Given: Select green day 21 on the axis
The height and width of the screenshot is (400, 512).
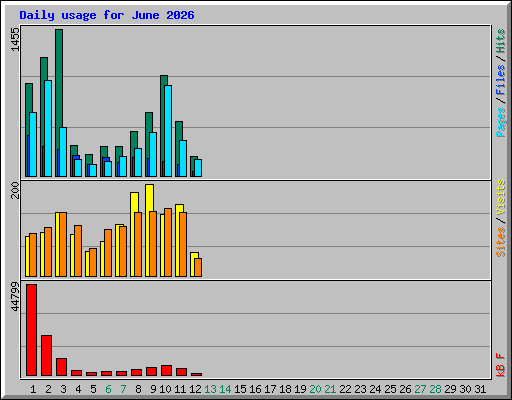Looking at the screenshot, I should 330,389.
